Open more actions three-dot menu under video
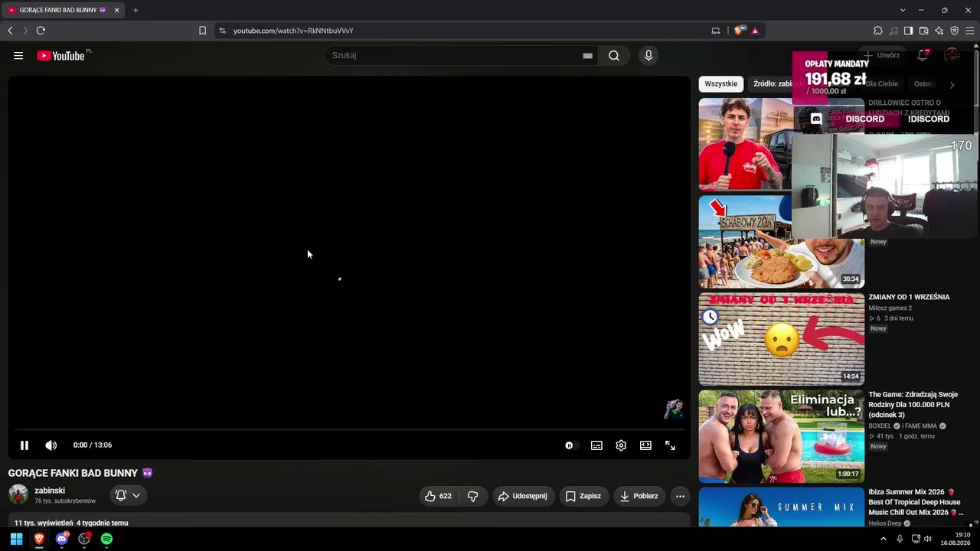This screenshot has width=980, height=551. point(680,496)
